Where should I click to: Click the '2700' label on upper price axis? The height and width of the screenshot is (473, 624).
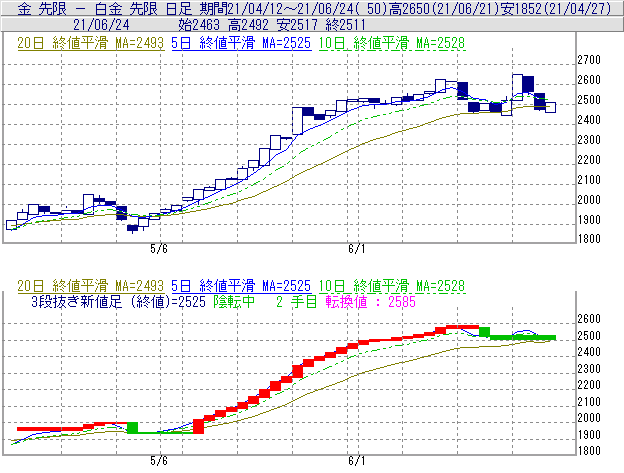(x=589, y=60)
